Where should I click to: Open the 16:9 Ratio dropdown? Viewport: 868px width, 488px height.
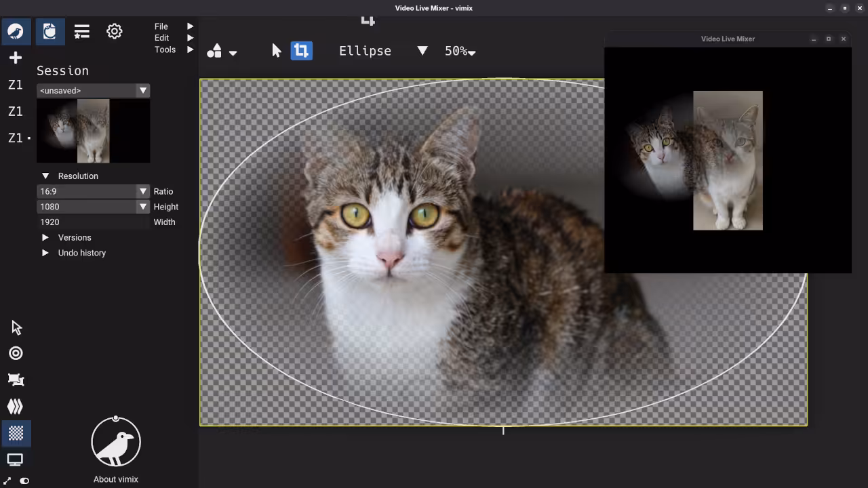coord(93,191)
